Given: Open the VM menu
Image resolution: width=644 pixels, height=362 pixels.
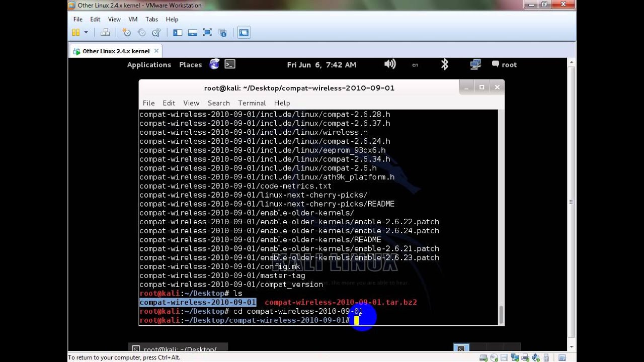Looking at the screenshot, I should tap(133, 19).
